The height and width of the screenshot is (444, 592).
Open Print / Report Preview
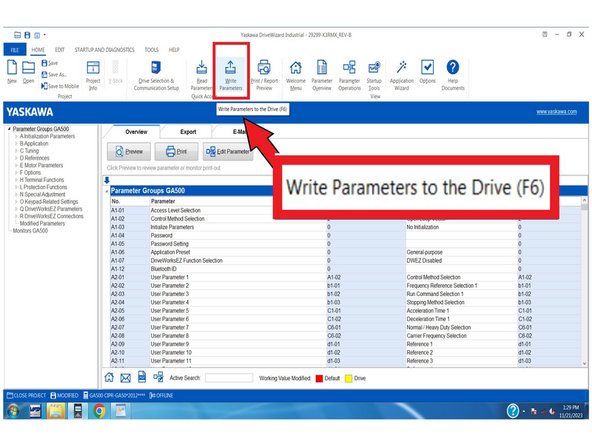(264, 76)
